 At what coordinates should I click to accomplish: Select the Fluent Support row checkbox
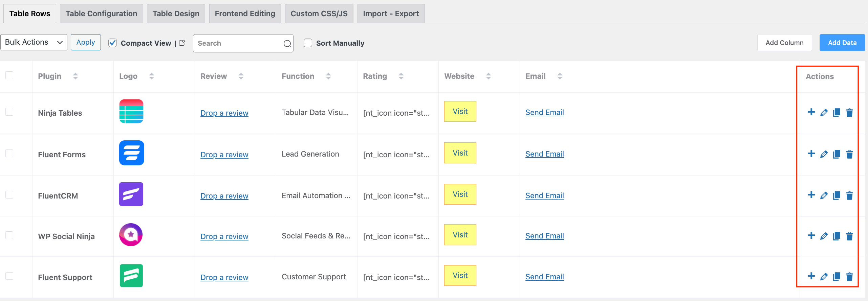[x=9, y=276]
